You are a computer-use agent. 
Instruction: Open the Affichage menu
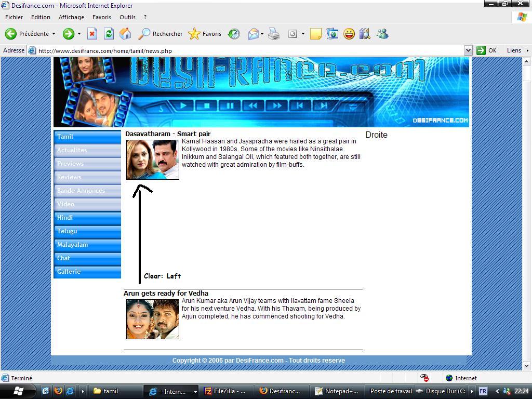(71, 17)
